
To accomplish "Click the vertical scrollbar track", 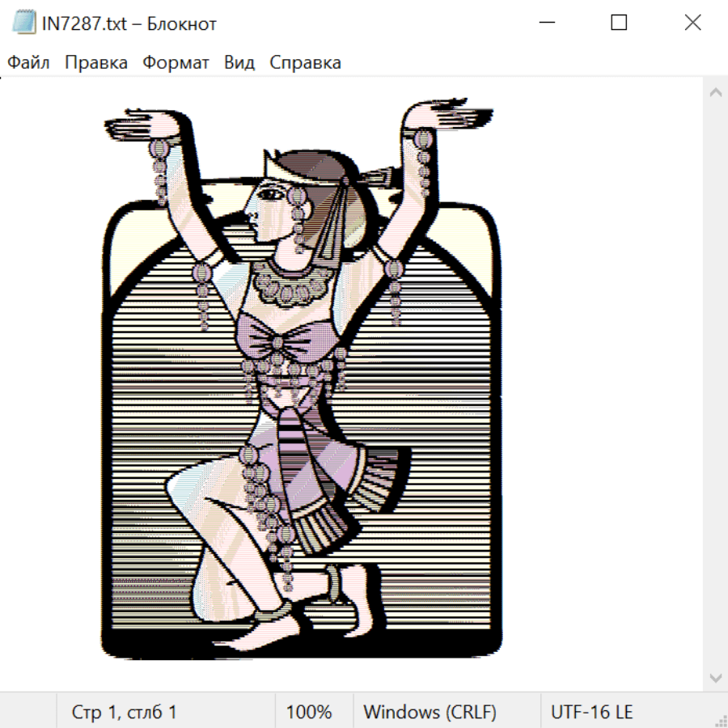I will pos(715,384).
